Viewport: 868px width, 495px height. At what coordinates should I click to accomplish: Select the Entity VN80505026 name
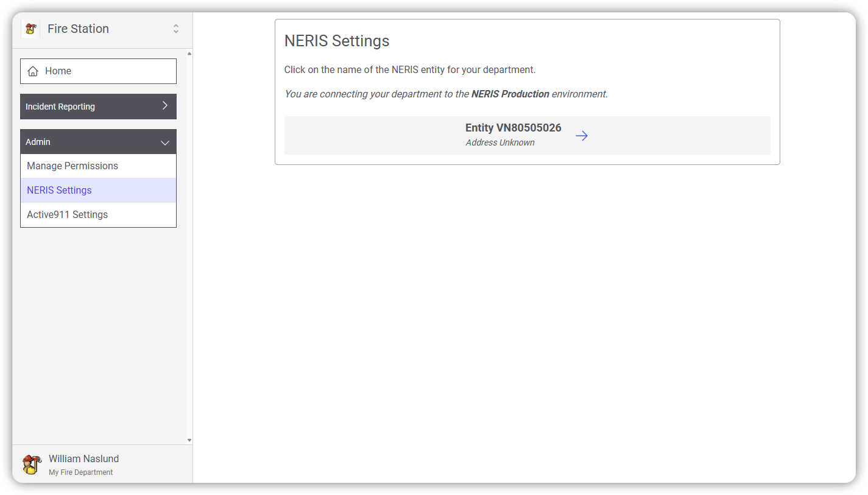coord(513,128)
